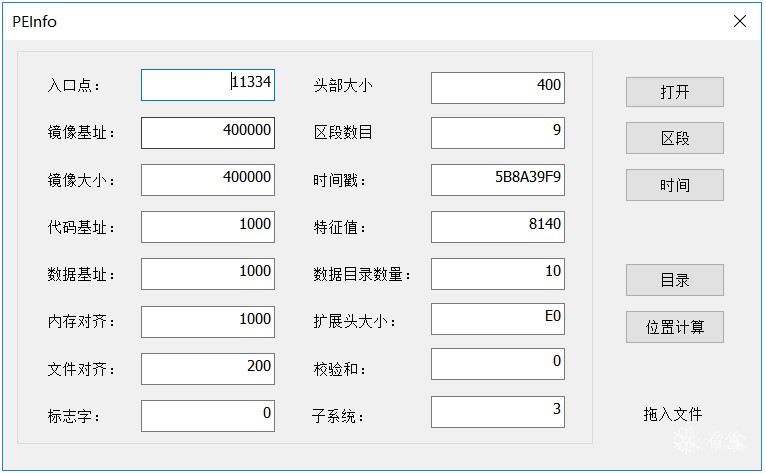Viewport: 766px width, 473px height.
Task: Click the 镜像大小 input field
Action: 208,180
